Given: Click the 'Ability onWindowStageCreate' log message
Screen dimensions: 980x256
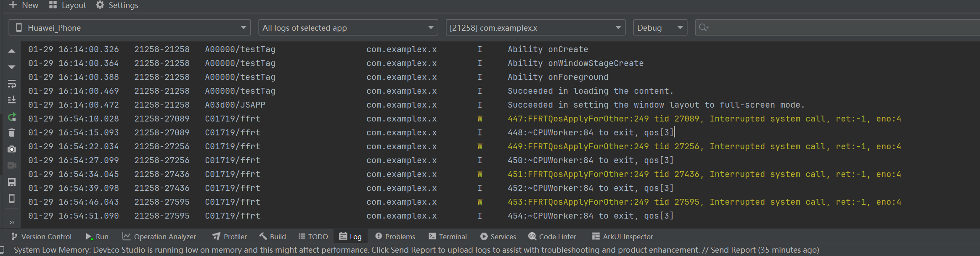Looking at the screenshot, I should coord(575,63).
